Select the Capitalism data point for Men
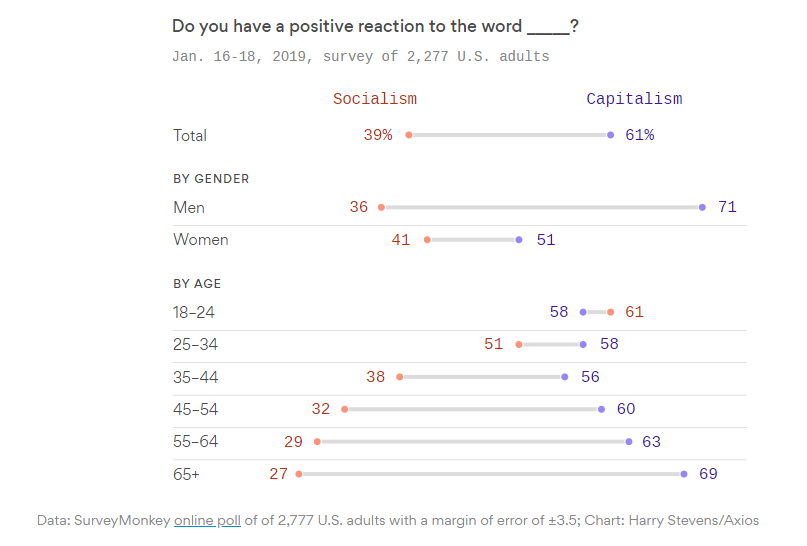807x546 pixels. (702, 207)
